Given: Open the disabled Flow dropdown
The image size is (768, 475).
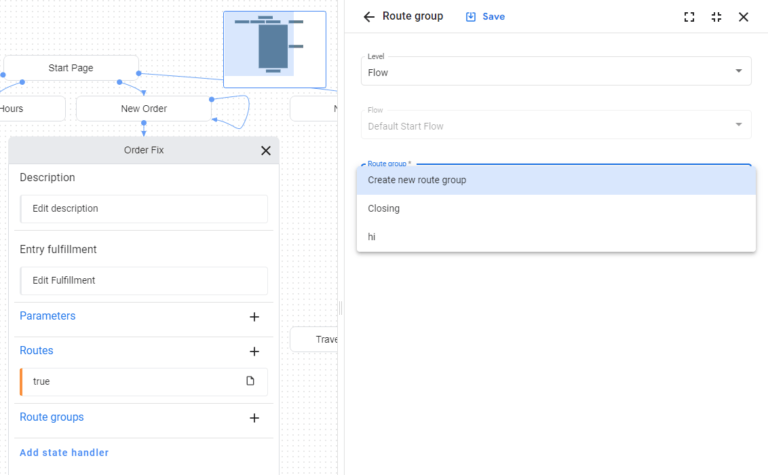Looking at the screenshot, I should click(x=555, y=125).
